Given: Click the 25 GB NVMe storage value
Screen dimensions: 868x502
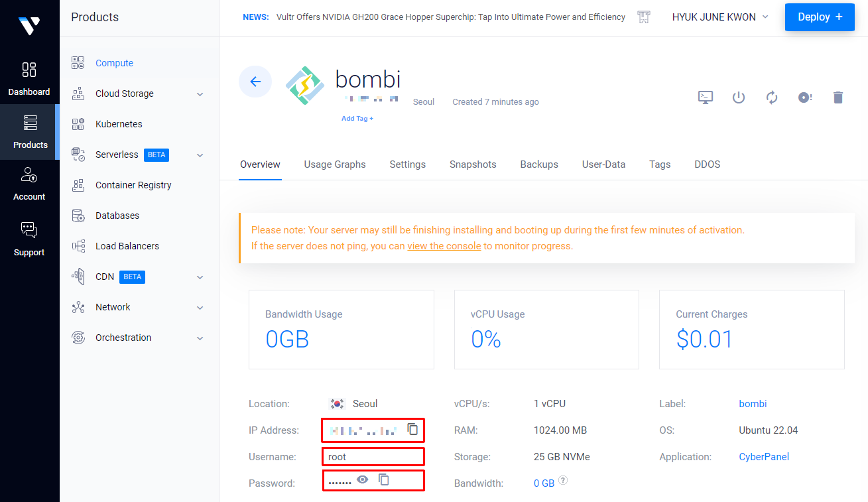Looking at the screenshot, I should (x=562, y=457).
